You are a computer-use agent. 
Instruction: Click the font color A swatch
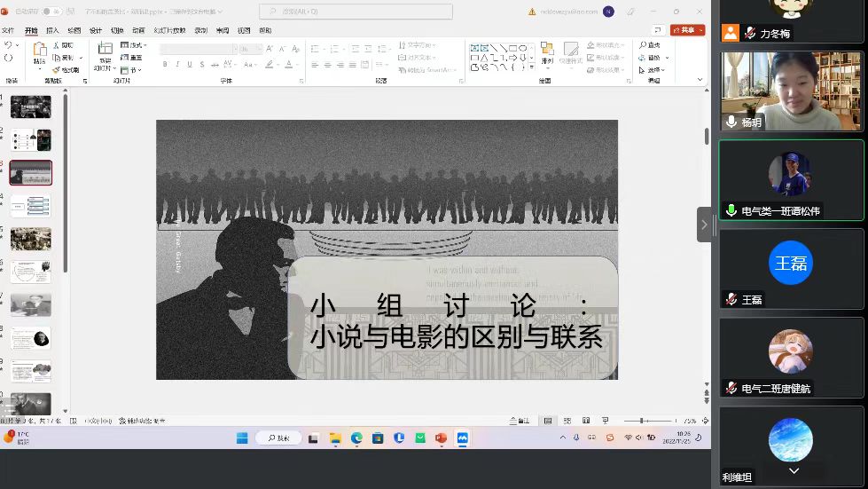288,65
